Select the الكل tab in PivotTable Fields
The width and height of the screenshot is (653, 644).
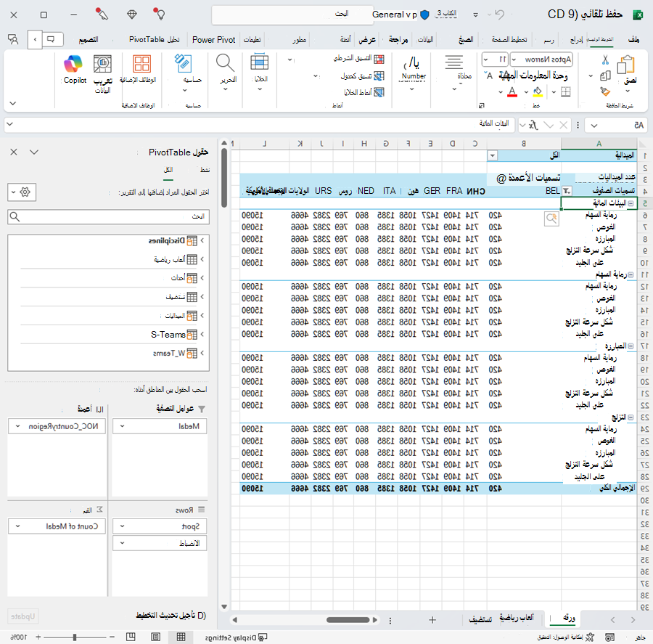tap(168, 170)
